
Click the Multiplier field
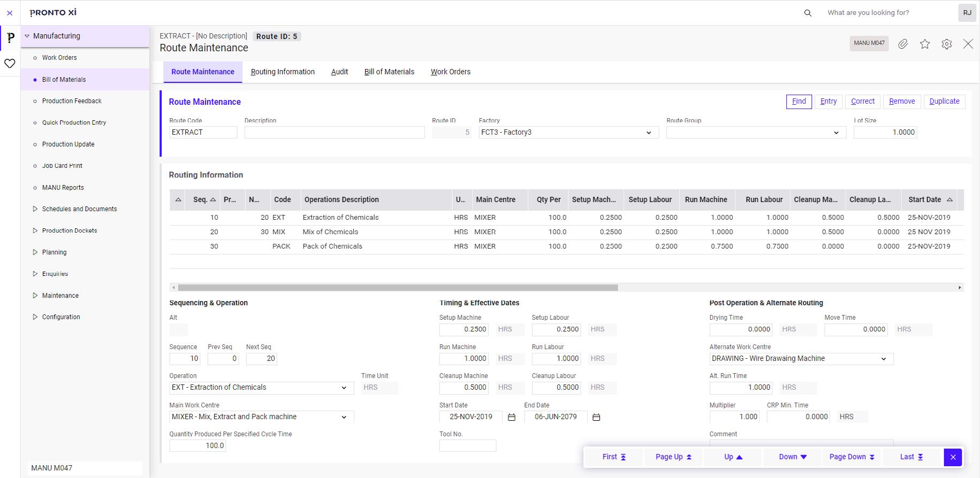734,417
